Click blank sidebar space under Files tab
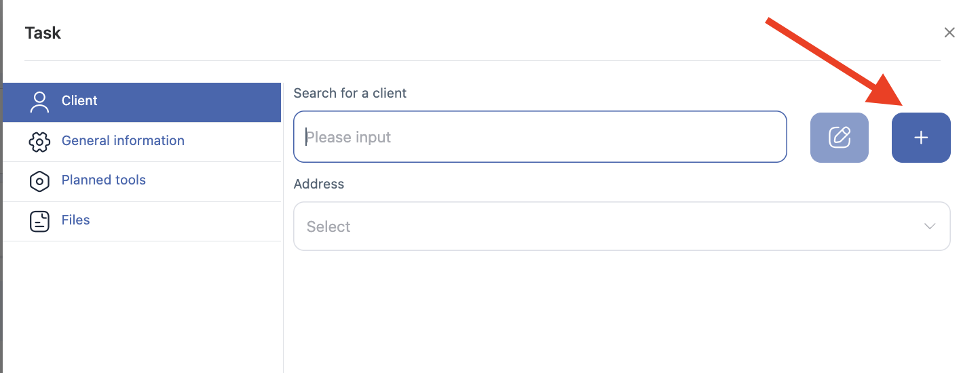Screen dimensions: 980x373 click(141, 305)
